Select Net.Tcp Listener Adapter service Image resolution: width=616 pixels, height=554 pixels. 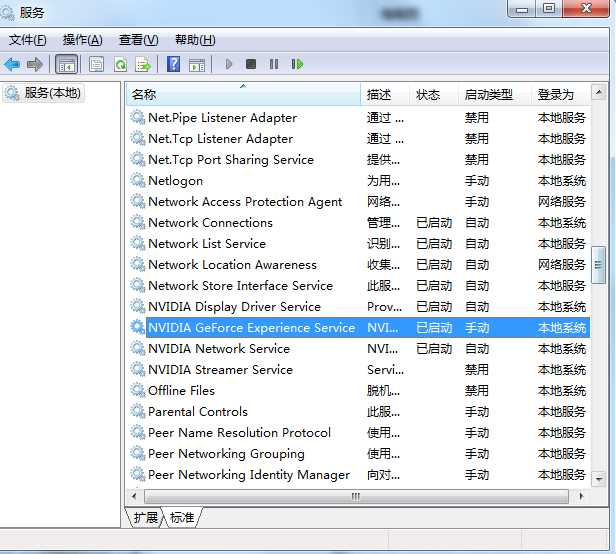point(220,138)
